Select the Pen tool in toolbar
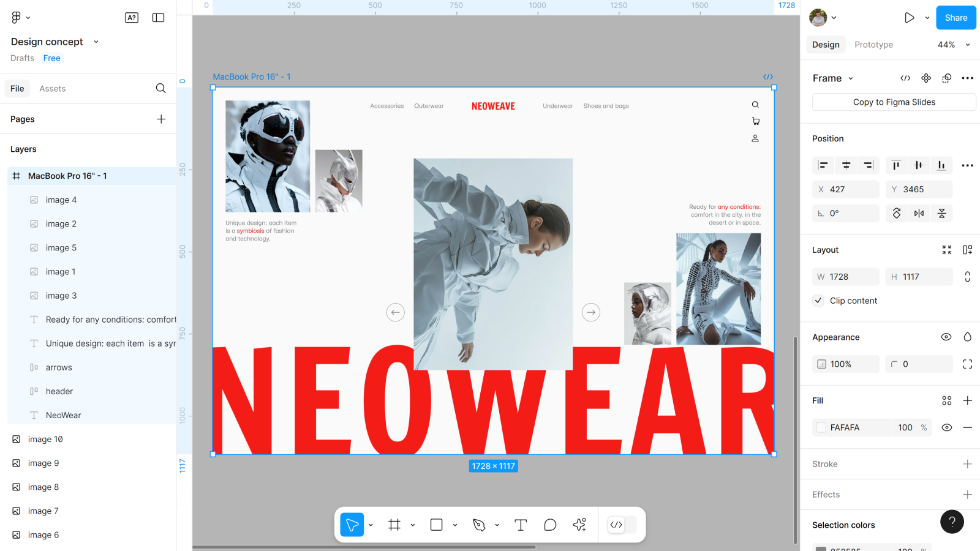The height and width of the screenshot is (551, 980). pos(479,525)
